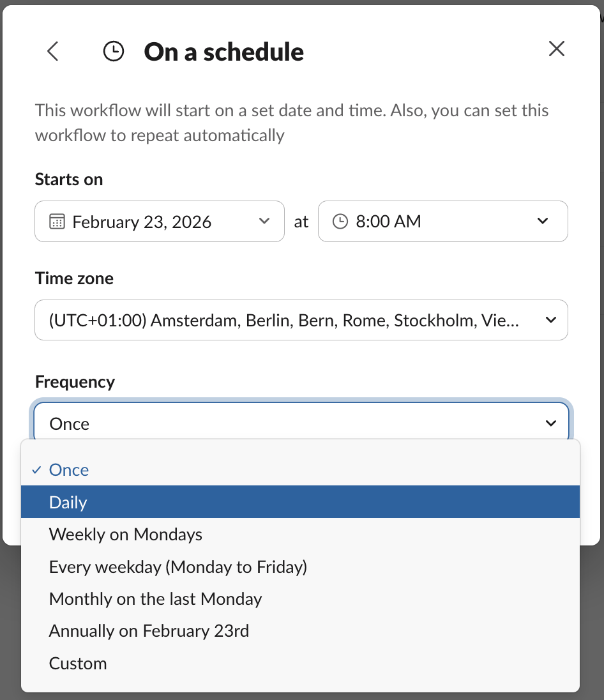The image size is (604, 700).
Task: Click the clock icon in the time field
Action: click(x=341, y=222)
